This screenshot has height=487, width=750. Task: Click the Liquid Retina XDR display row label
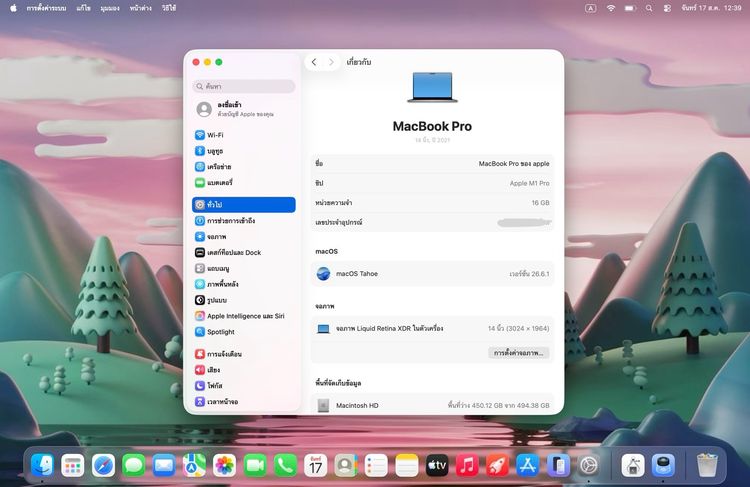tap(389, 329)
